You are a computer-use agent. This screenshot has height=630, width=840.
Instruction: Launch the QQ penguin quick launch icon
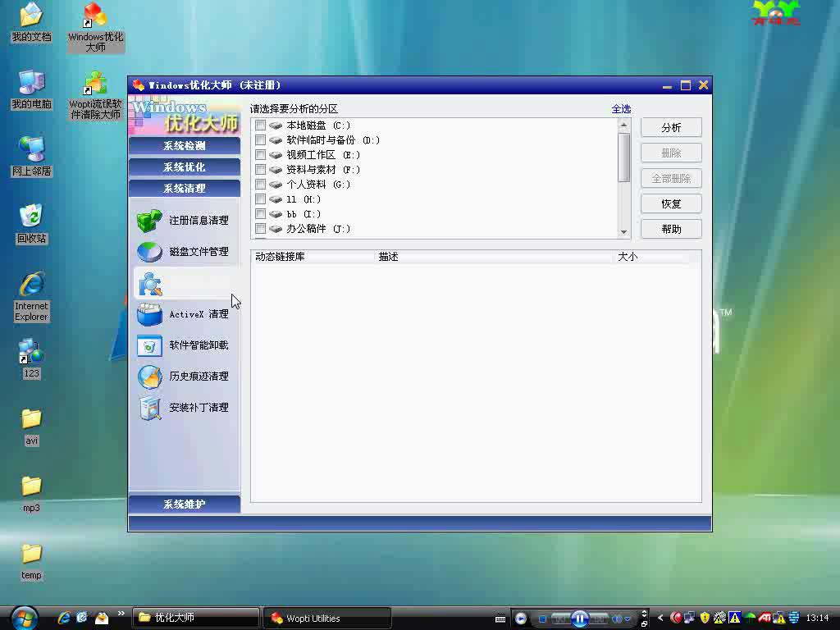pos(101,618)
